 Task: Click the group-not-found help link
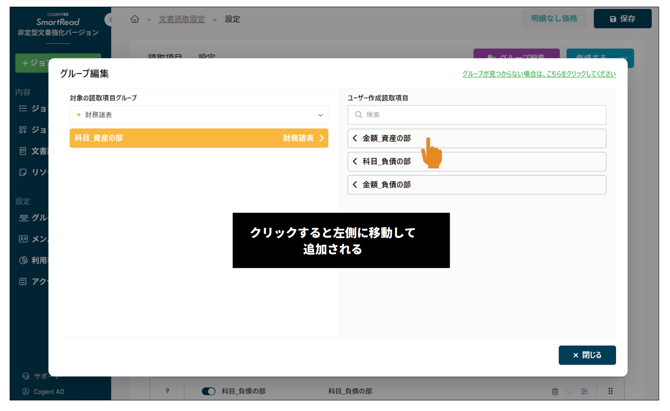(538, 74)
